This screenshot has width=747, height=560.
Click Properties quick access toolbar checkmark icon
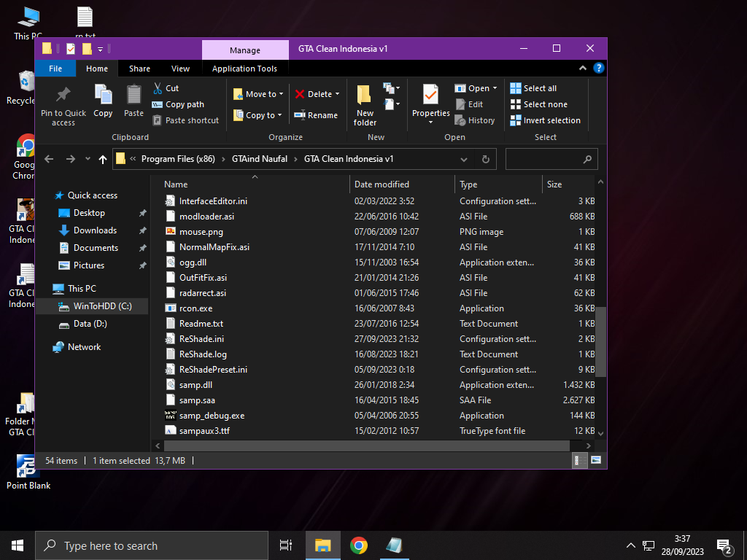tap(71, 49)
